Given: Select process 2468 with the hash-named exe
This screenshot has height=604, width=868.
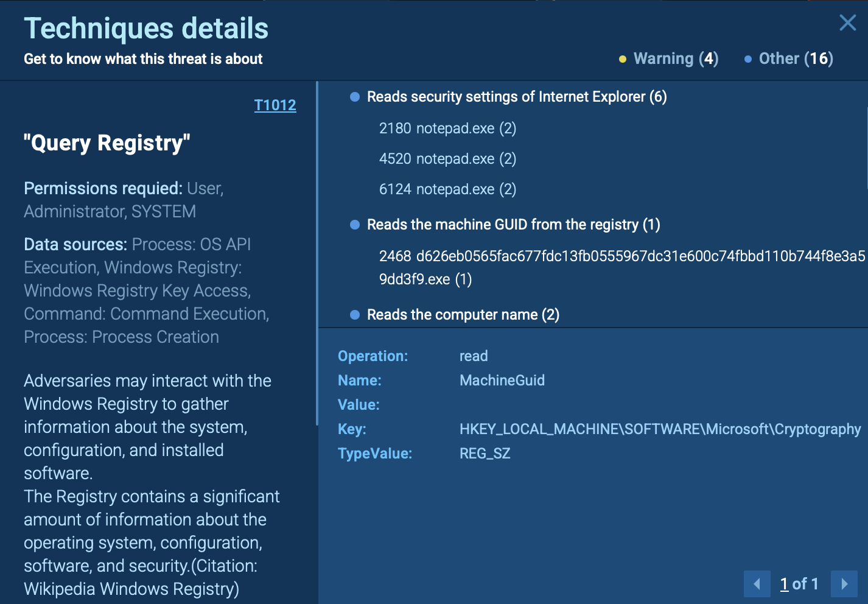Looking at the screenshot, I should 621,256.
